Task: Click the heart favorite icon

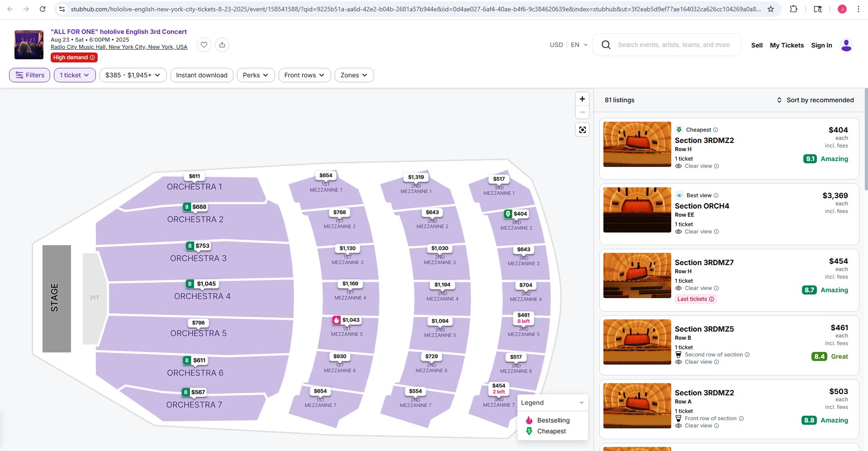Action: [204, 45]
